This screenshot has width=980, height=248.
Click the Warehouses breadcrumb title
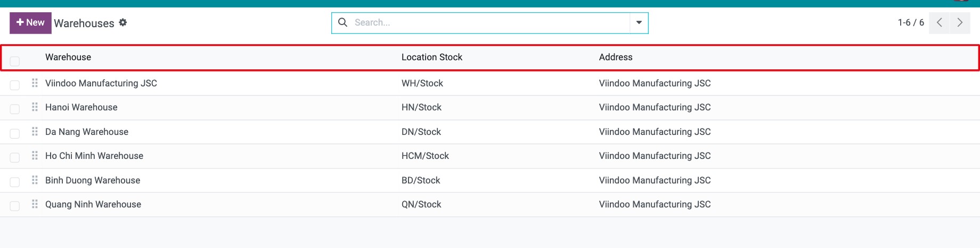point(84,23)
